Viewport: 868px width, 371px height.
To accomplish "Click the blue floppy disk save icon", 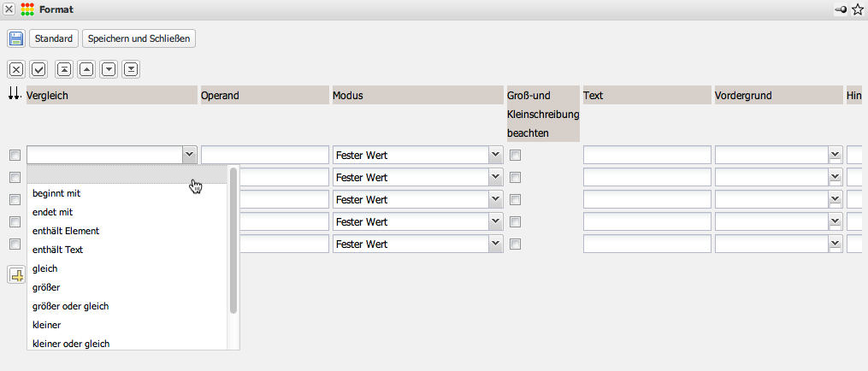I will 16,38.
